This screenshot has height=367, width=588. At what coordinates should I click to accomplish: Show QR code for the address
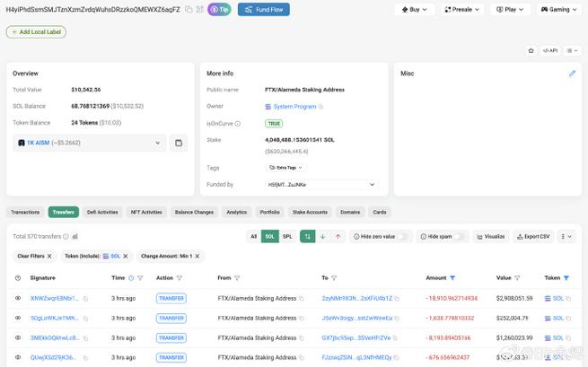(201, 10)
